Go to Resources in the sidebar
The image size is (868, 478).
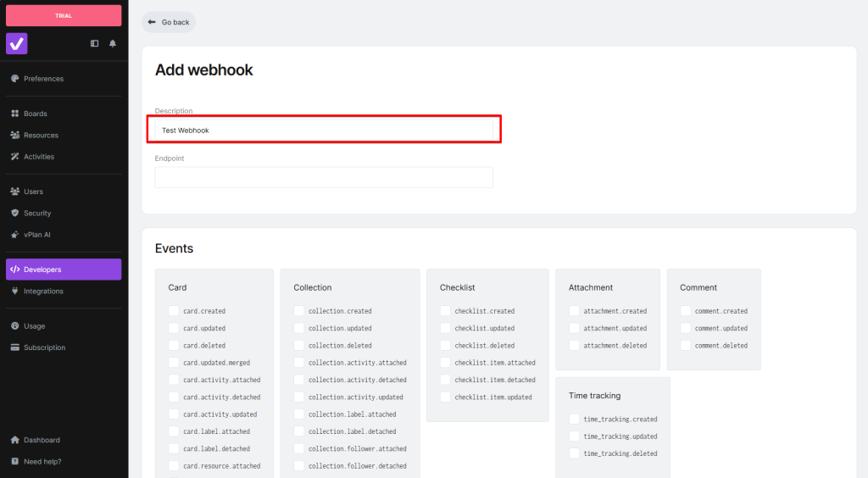(41, 135)
